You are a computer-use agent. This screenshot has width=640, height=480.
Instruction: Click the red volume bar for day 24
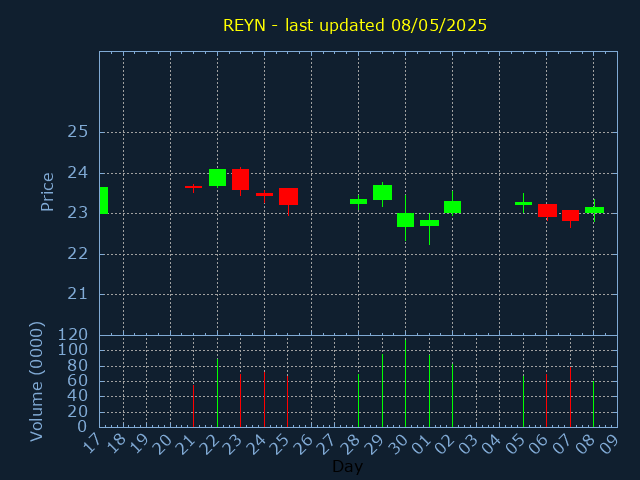(264, 399)
